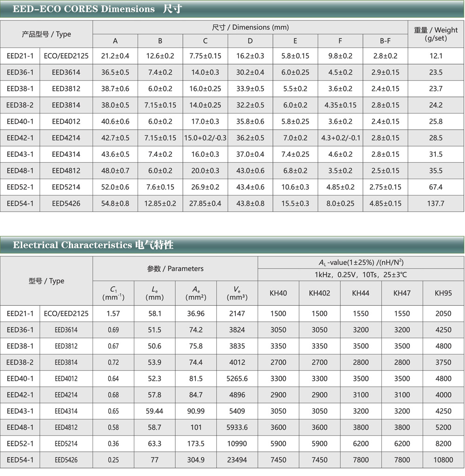The height and width of the screenshot is (476, 465).
Task: Click KH95 value '8200'
Action: (443, 444)
